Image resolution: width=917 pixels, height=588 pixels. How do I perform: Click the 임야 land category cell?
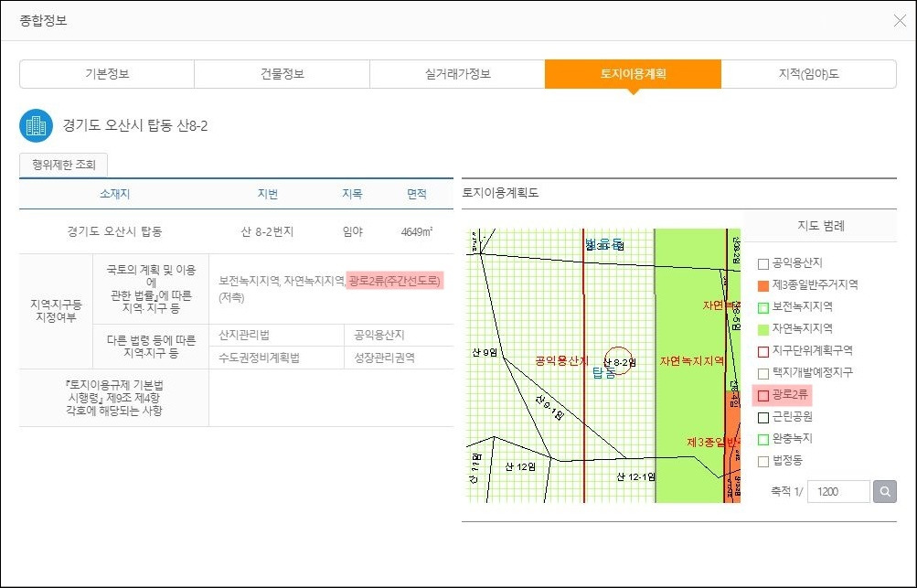353,231
